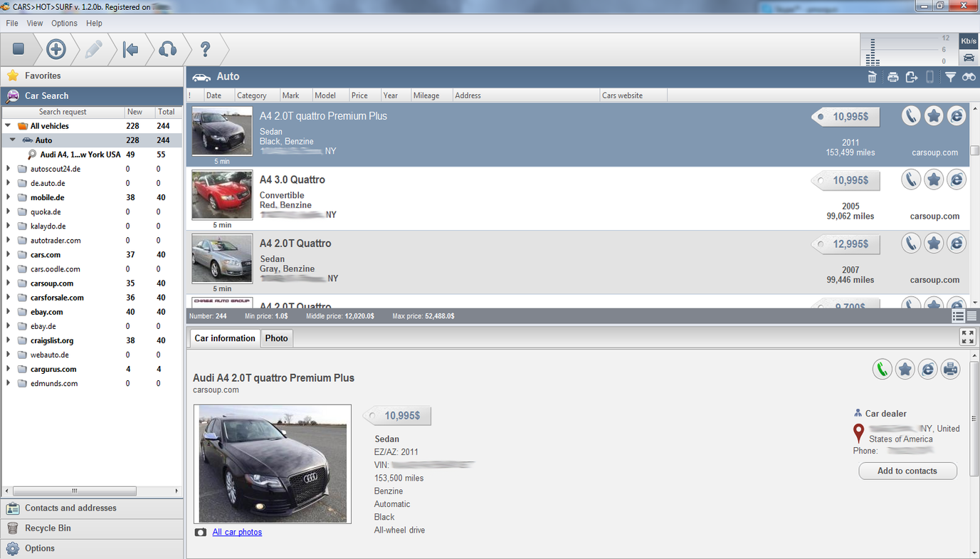Select the red A4 3.0 Quattro thumbnail
Viewport: 980px width, 559px height.
click(222, 194)
